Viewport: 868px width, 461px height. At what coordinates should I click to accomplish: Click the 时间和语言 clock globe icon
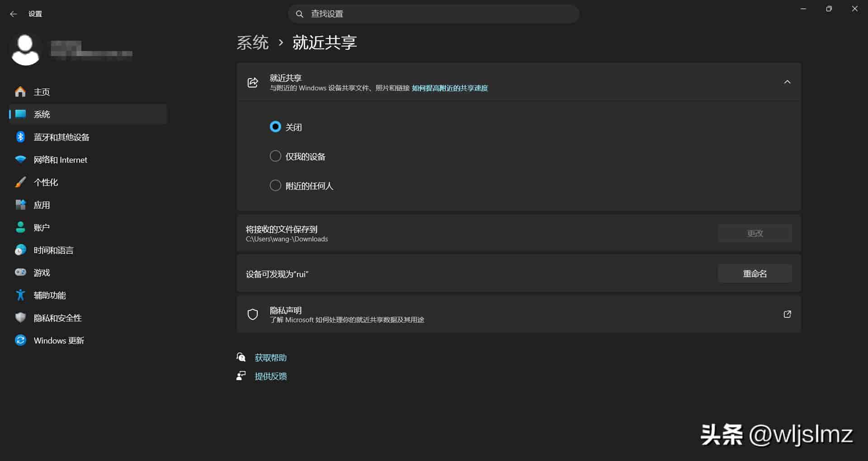click(x=20, y=250)
